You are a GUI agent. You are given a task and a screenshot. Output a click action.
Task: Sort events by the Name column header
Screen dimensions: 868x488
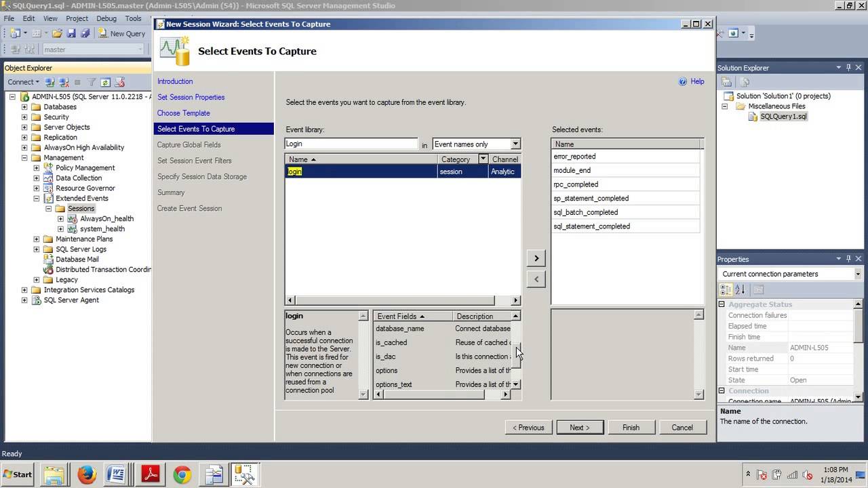tap(361, 159)
